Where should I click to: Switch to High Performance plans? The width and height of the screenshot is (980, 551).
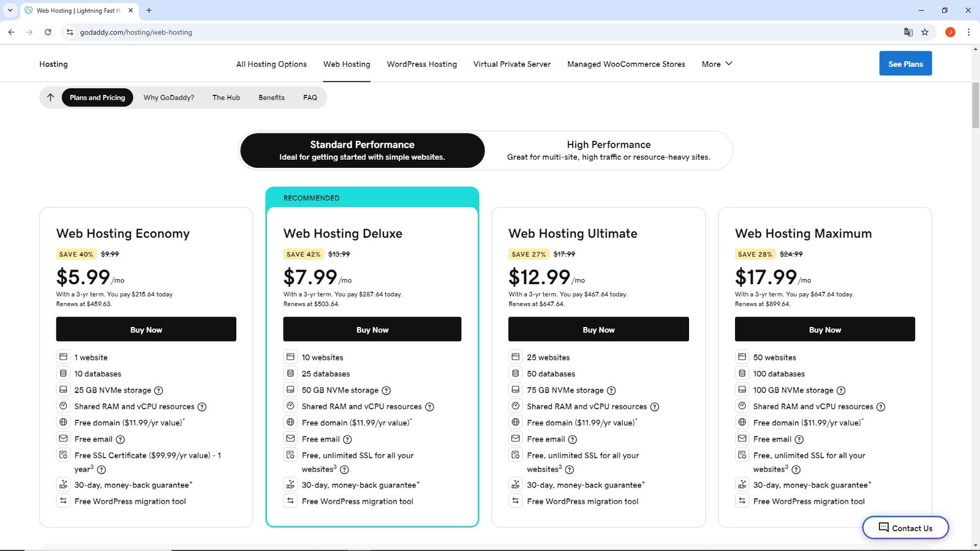click(608, 151)
